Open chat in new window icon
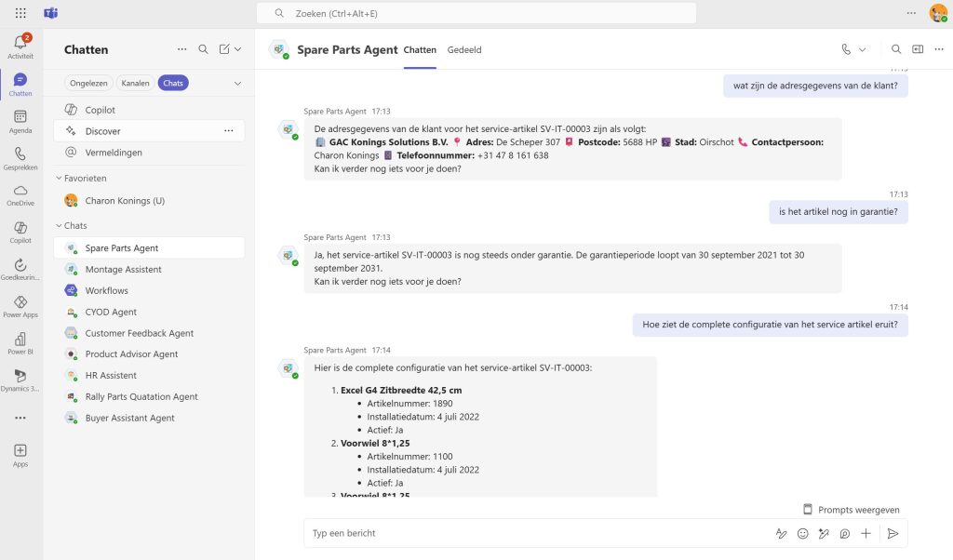This screenshot has height=560, width=953. (x=918, y=49)
